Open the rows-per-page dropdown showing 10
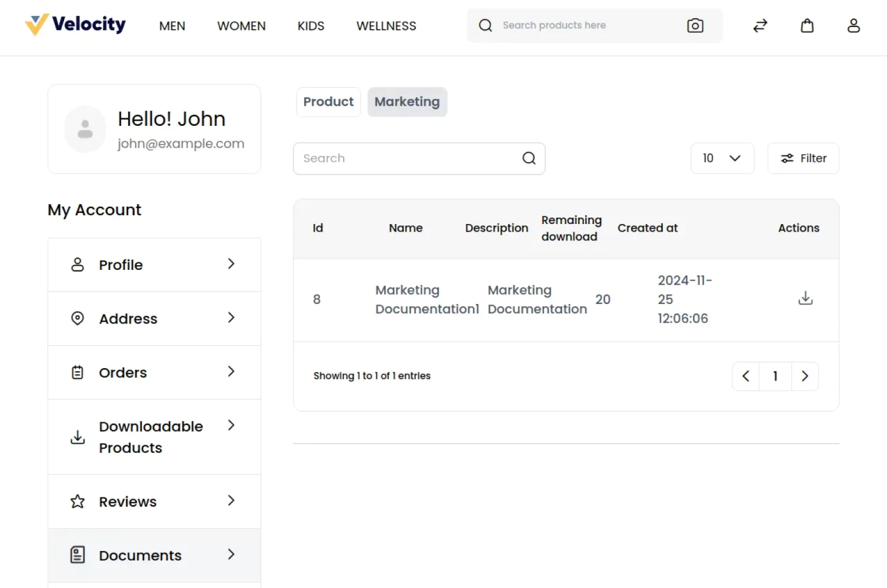Screen dimensions: 887x588 pos(722,158)
